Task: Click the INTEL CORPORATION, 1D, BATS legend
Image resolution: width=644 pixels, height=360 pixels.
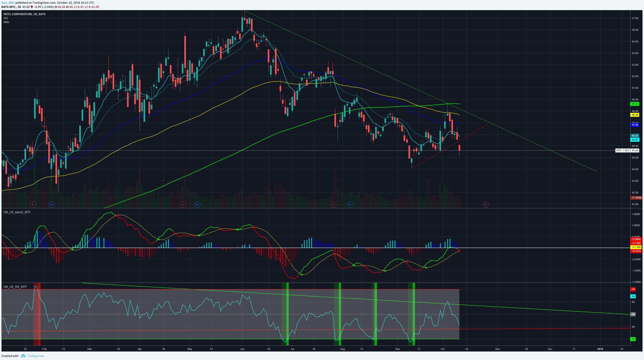Action: [24, 14]
